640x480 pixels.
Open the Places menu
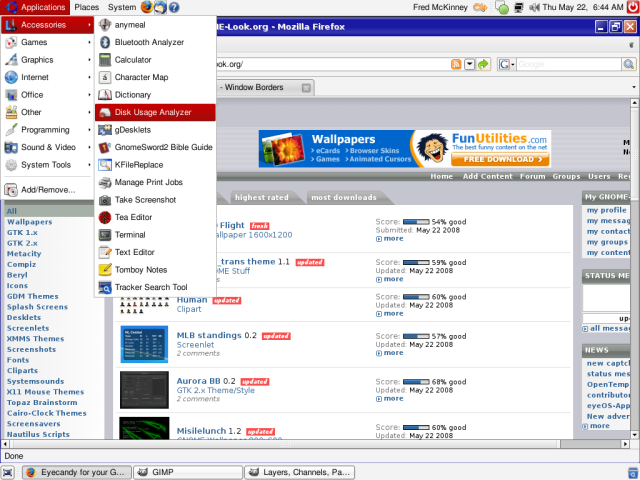click(x=87, y=7)
